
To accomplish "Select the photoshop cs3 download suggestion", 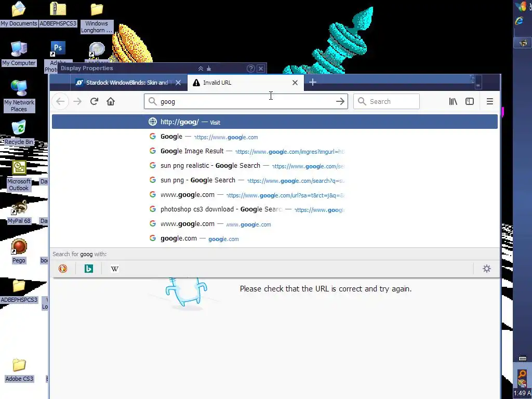I will [x=274, y=209].
